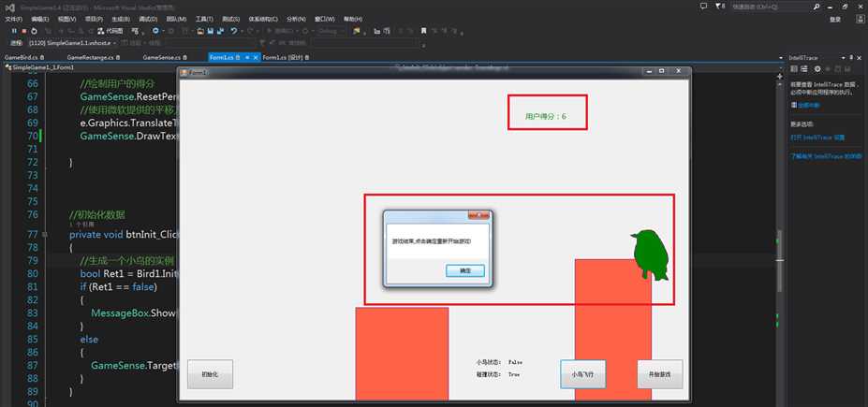This screenshot has width=868, height=407.
Task: Click the 用户得分：6 score text
Action: (x=546, y=117)
